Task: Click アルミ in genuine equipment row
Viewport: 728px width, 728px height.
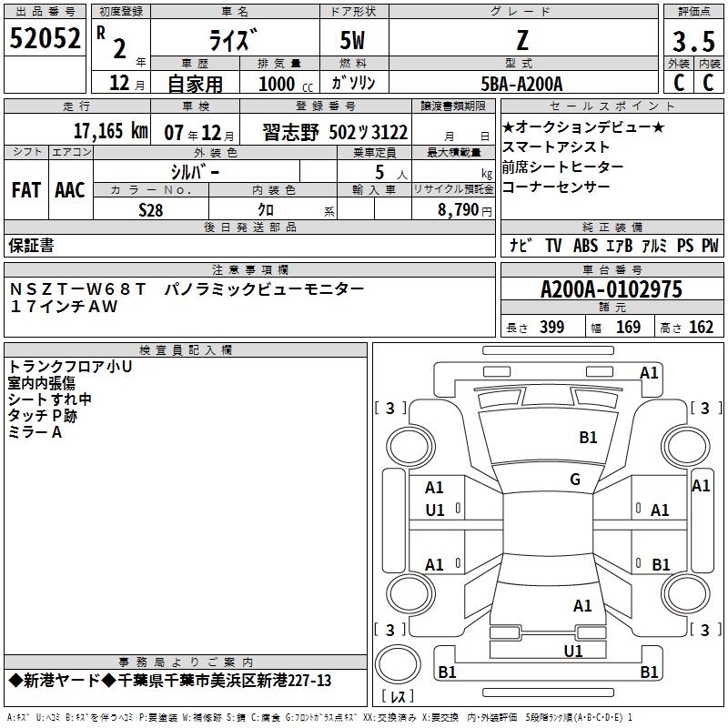Action: (x=654, y=245)
